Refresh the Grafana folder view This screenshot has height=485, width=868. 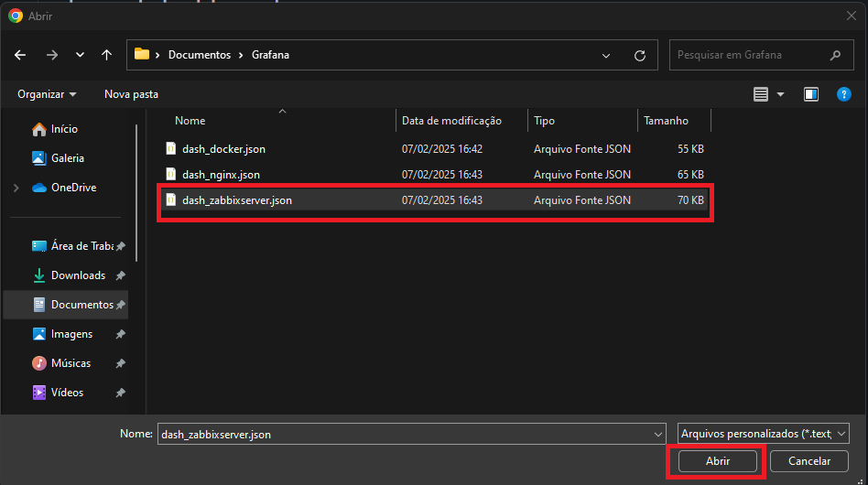coord(640,55)
